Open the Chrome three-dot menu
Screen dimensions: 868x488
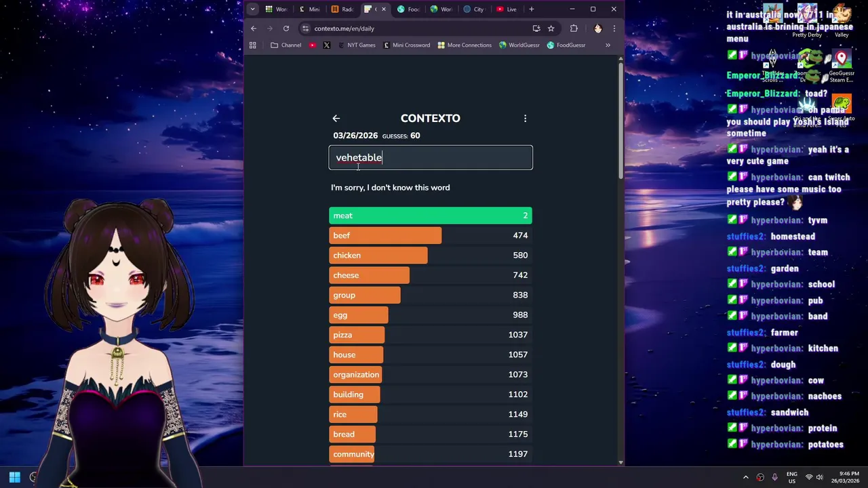(x=614, y=28)
